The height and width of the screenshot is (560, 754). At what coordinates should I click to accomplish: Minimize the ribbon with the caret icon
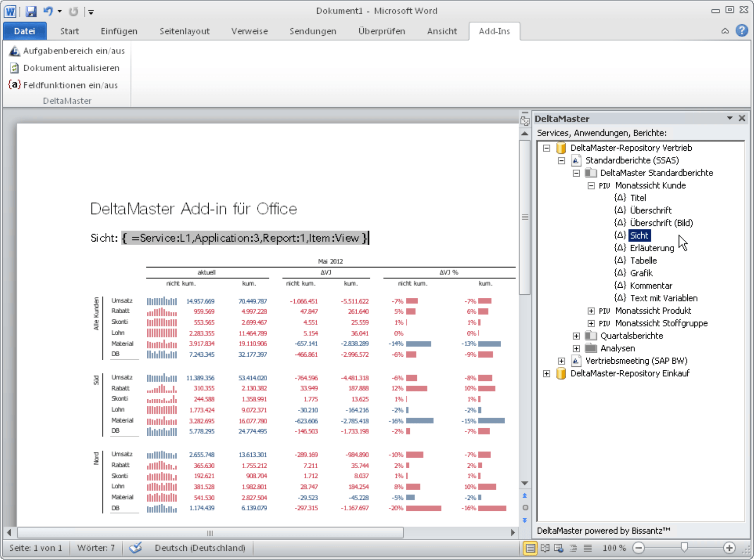click(725, 31)
